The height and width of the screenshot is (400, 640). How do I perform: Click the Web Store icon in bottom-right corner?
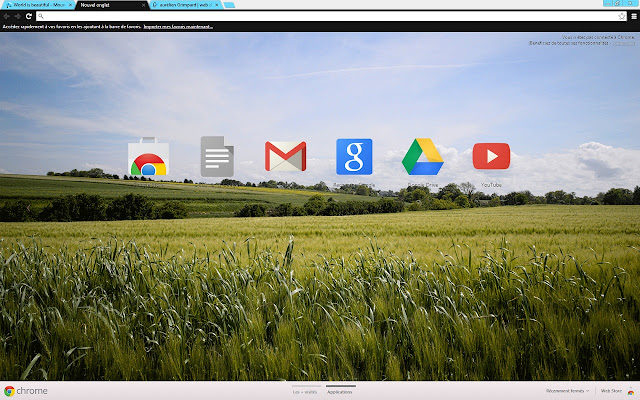point(631,391)
